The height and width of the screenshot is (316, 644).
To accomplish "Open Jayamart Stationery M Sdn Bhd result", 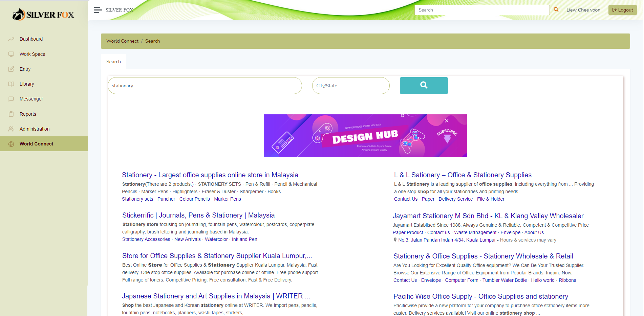I will (488, 216).
